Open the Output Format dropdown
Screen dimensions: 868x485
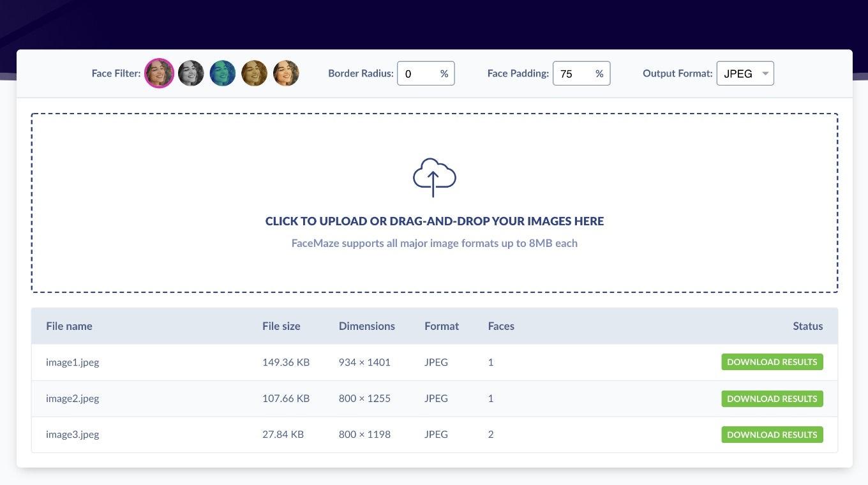tap(745, 73)
